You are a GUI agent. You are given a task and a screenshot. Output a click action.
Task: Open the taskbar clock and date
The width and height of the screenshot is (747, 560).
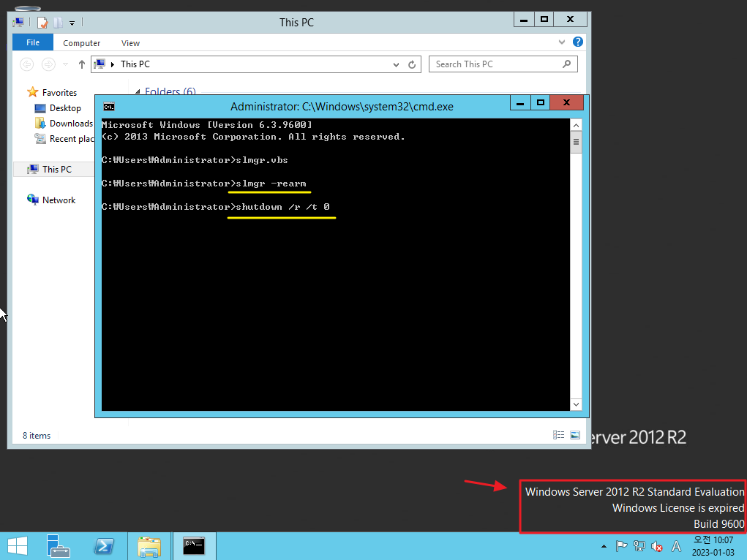click(713, 546)
